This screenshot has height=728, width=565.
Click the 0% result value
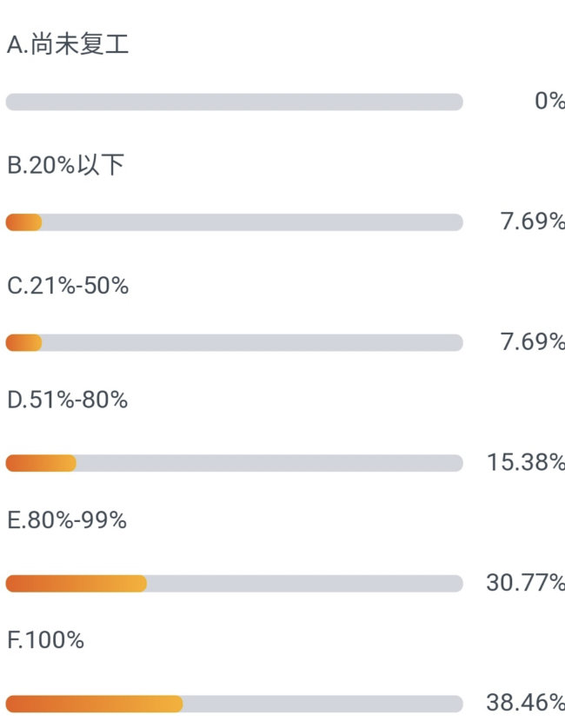pyautogui.click(x=549, y=101)
